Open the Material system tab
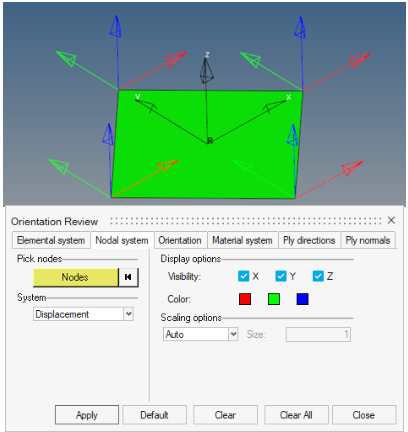The width and height of the screenshot is (408, 432). tap(242, 240)
